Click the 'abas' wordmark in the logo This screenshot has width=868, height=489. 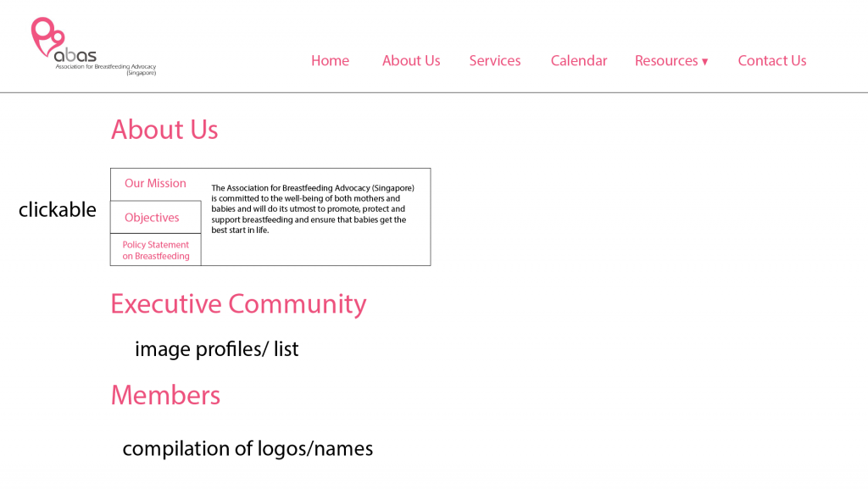click(x=75, y=56)
